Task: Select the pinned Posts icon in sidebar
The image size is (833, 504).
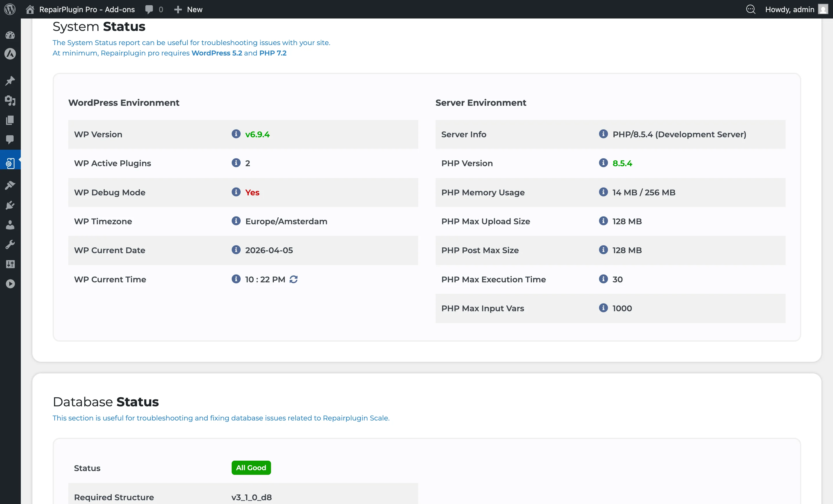Action: pos(10,81)
